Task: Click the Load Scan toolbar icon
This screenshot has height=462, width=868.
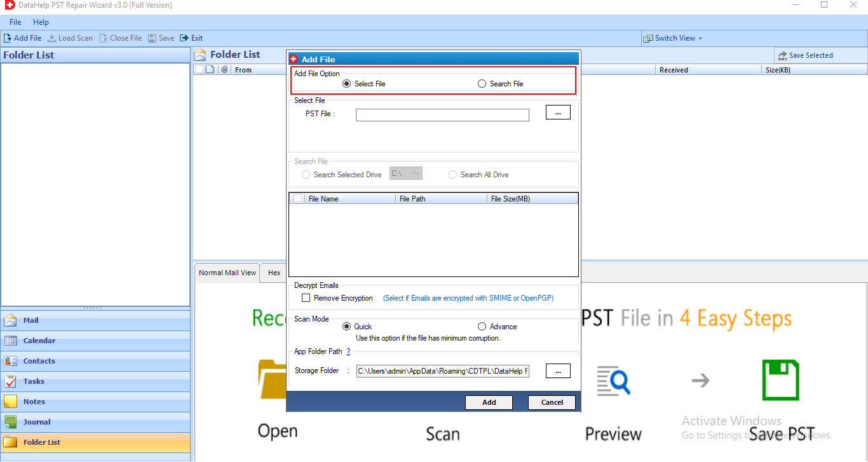Action: 52,38
